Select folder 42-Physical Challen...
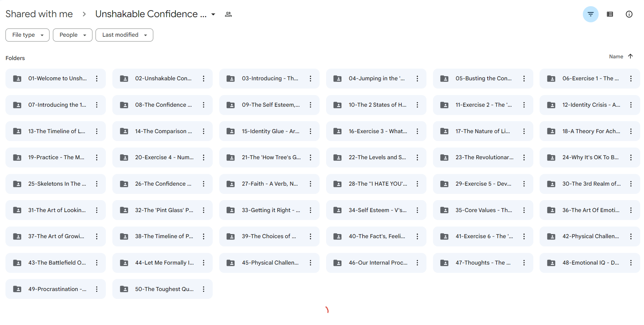644x325 pixels. point(590,236)
